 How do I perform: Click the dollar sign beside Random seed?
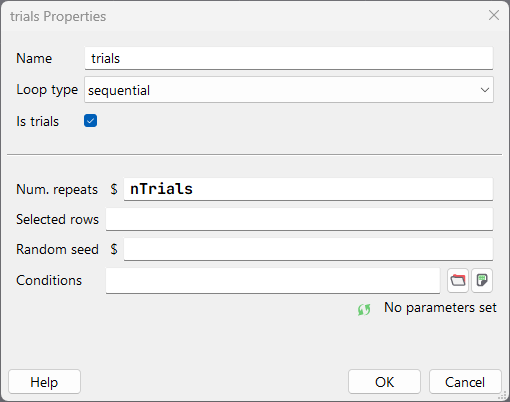pos(114,249)
